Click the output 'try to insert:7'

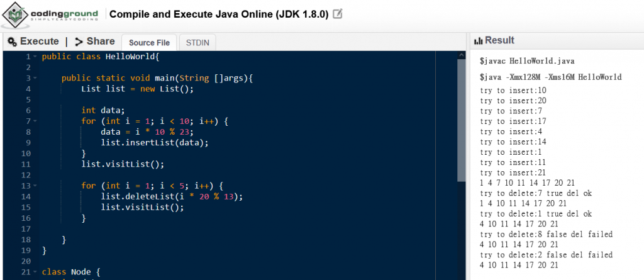coord(511,111)
